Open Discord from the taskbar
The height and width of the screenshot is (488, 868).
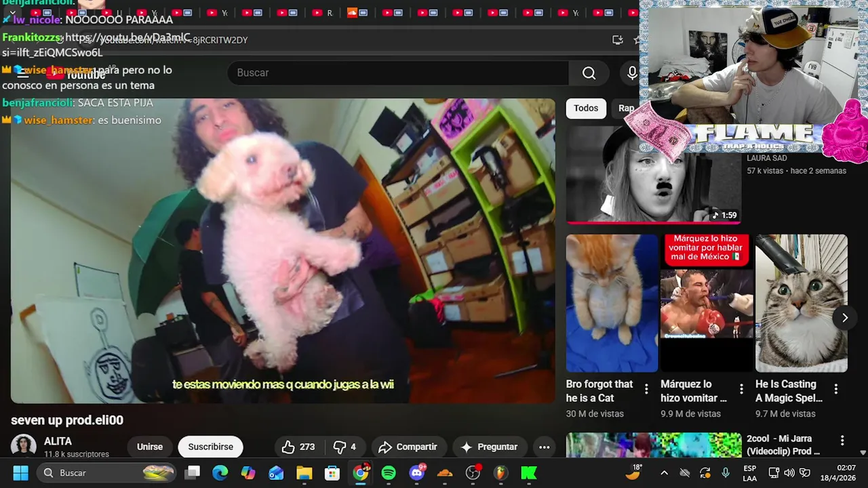click(x=417, y=472)
